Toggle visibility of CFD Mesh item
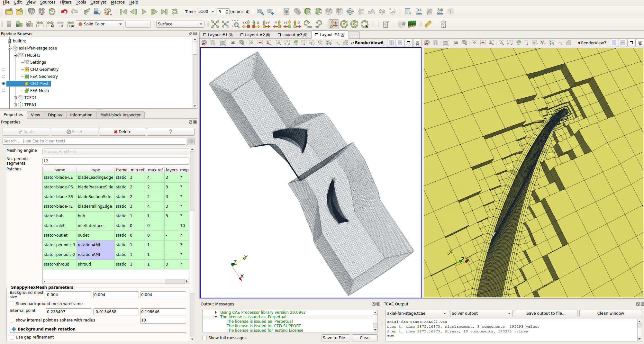 4,83
